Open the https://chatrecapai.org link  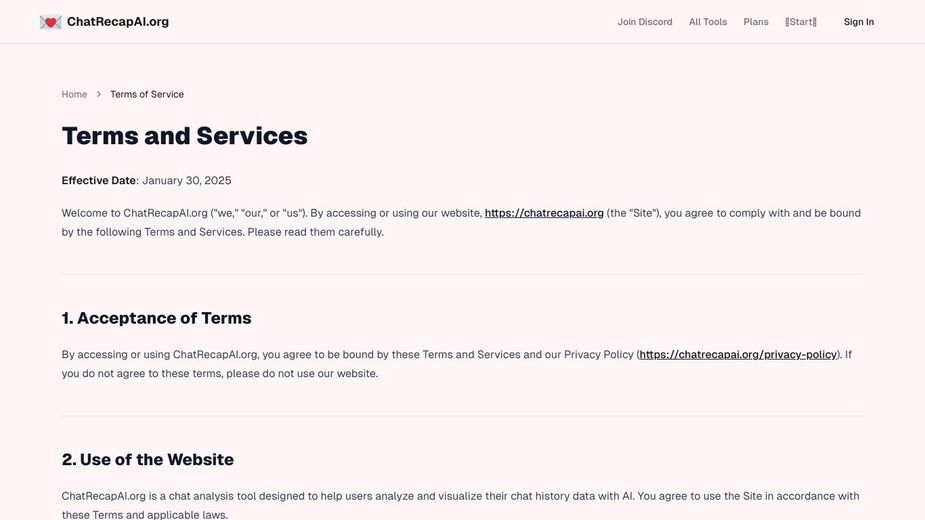pyautogui.click(x=544, y=213)
